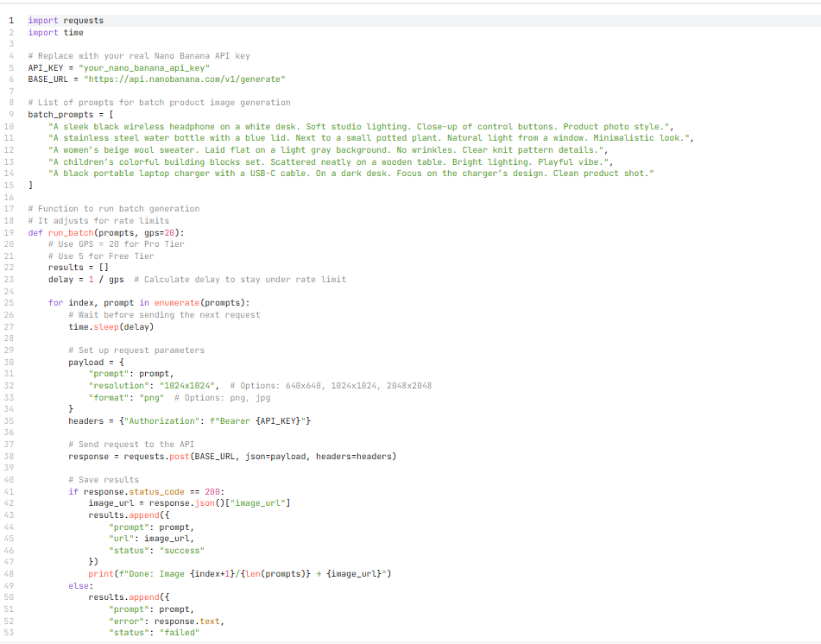Click the print statement with 'Done: Image'
This screenshot has width=821, height=644.
242,573
